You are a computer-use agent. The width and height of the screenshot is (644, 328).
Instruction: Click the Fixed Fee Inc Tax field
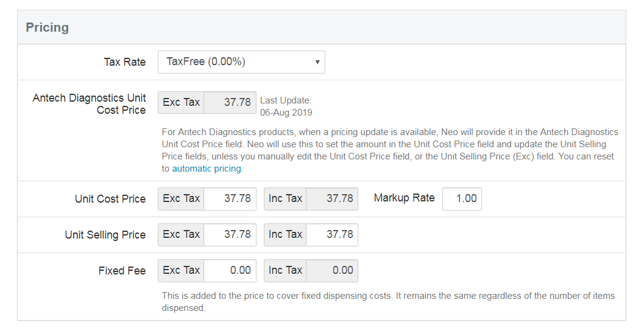pyautogui.click(x=331, y=271)
